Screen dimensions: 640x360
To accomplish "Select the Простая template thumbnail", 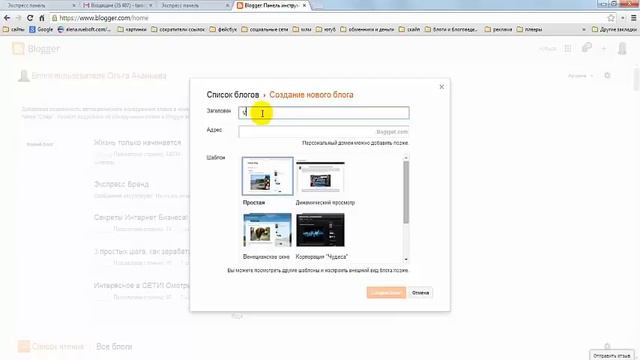I will tap(267, 176).
